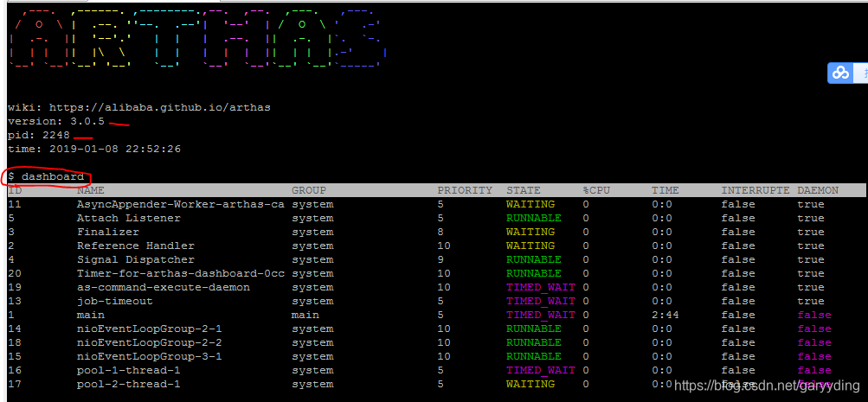Select nioEventLoopGroup-3-1 thread name
Screen dimensions: 868x402
click(x=150, y=357)
